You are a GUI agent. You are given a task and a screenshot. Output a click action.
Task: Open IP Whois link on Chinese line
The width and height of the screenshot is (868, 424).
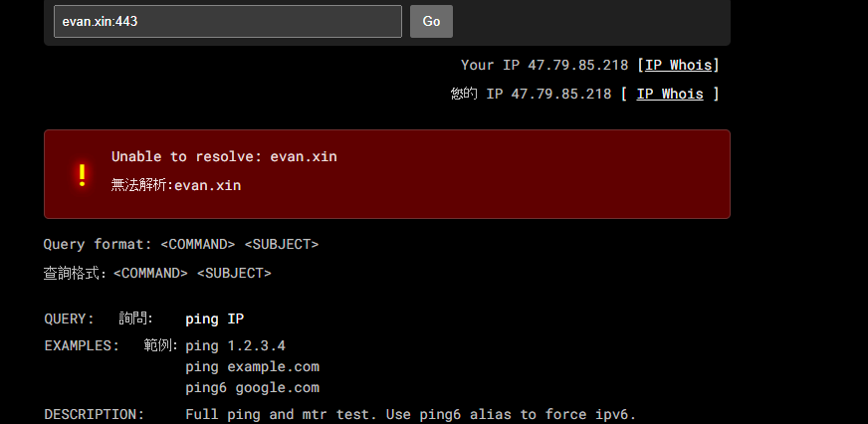point(670,94)
